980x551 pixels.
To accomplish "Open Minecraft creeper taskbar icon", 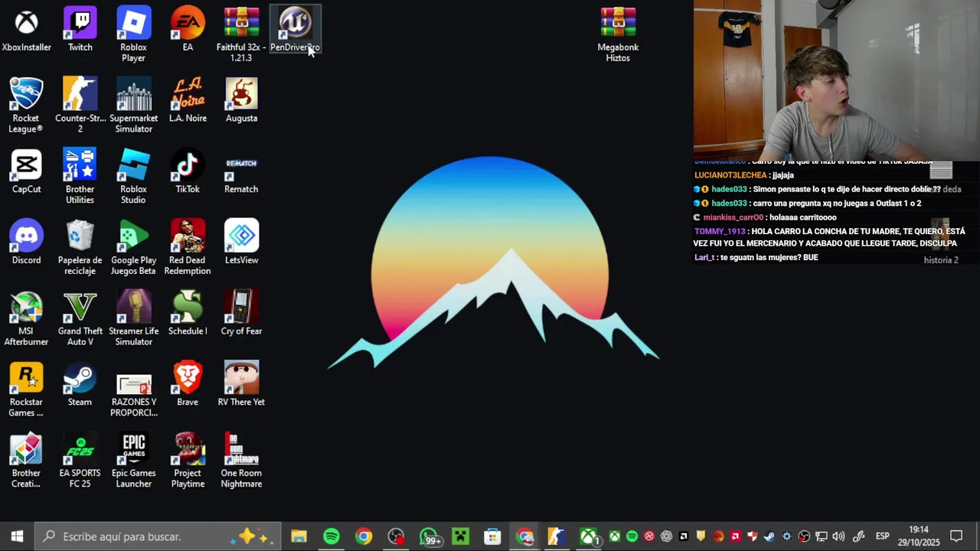I will tap(460, 536).
